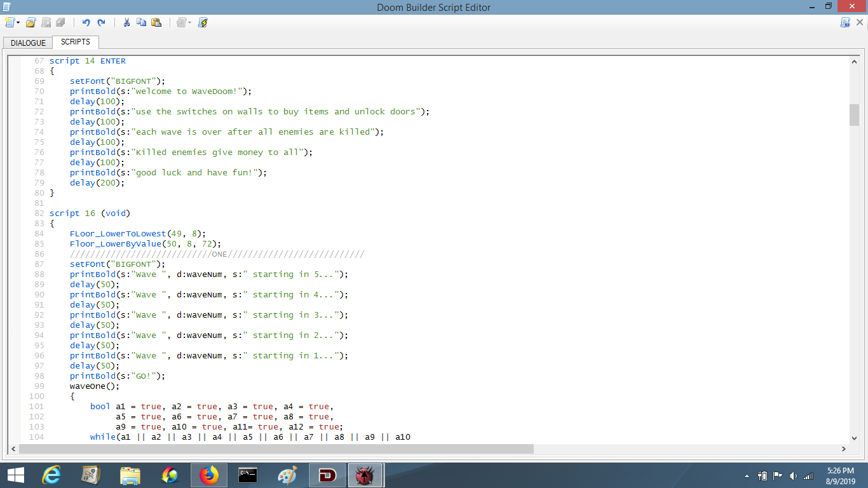Image resolution: width=868 pixels, height=488 pixels.
Task: Click the while(a1 || a2 ... line
Action: click(x=250, y=437)
